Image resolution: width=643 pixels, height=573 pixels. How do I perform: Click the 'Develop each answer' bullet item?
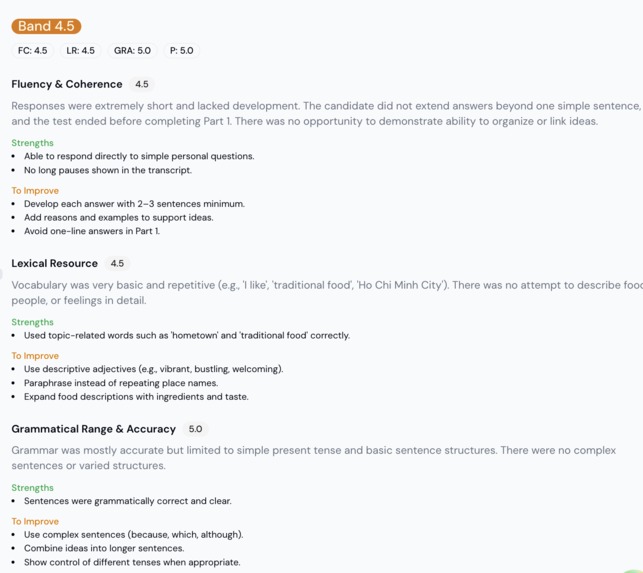[134, 204]
